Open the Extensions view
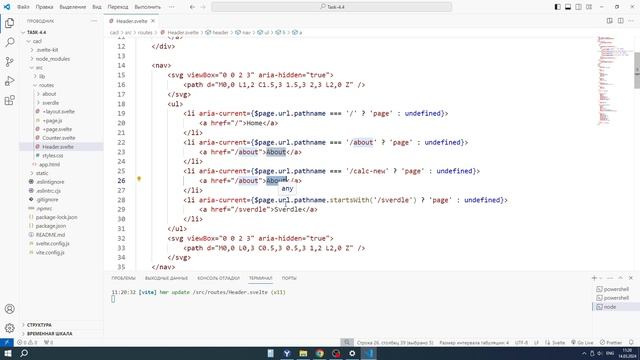Image resolution: width=640 pixels, height=360 pixels. (10, 100)
